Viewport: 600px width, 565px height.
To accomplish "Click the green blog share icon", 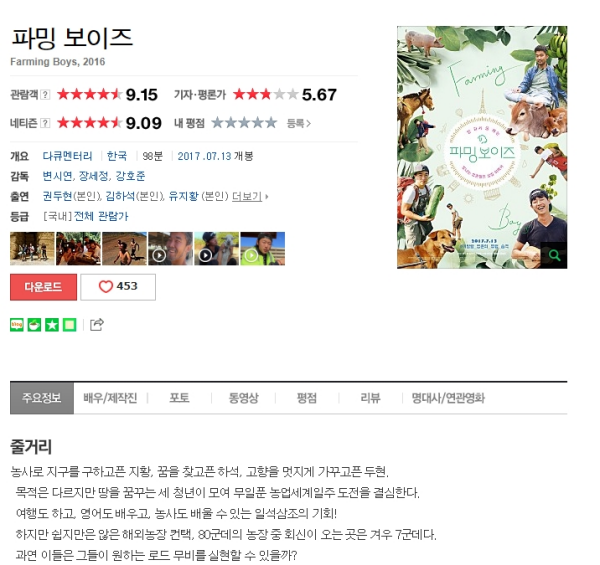I will tap(17, 325).
